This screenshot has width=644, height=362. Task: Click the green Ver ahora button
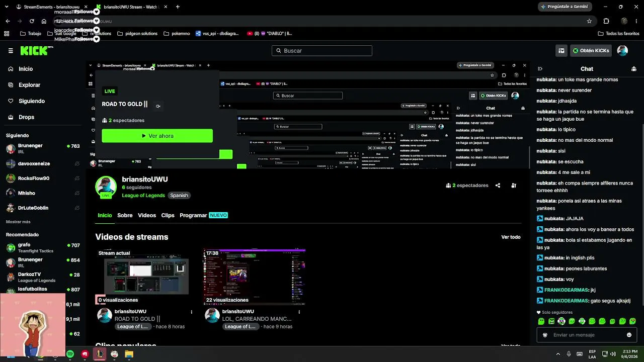[x=157, y=136]
